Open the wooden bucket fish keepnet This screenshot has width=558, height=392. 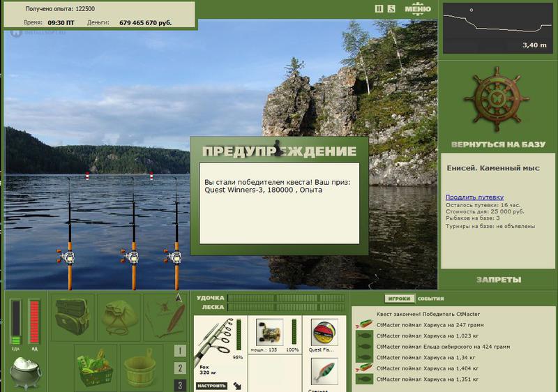142,368
